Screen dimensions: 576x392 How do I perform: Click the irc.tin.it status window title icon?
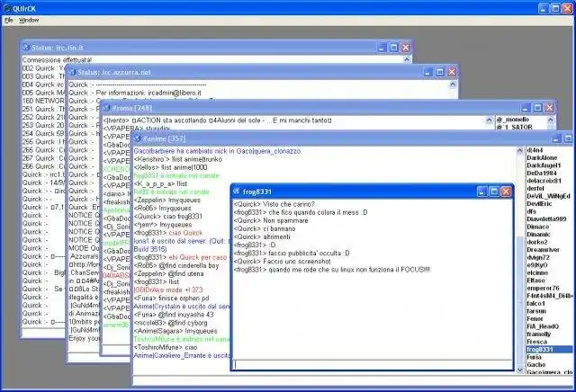coord(26,48)
